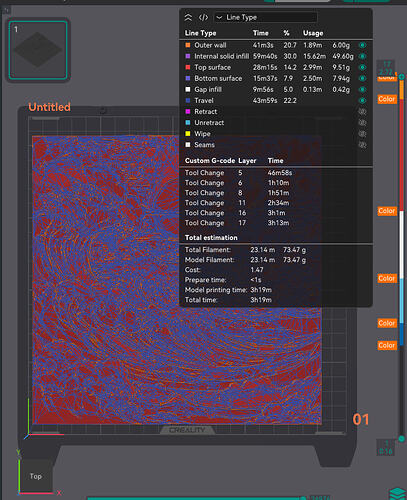
Task: Collapse the legend panel with double-chevron icon
Action: (188, 17)
